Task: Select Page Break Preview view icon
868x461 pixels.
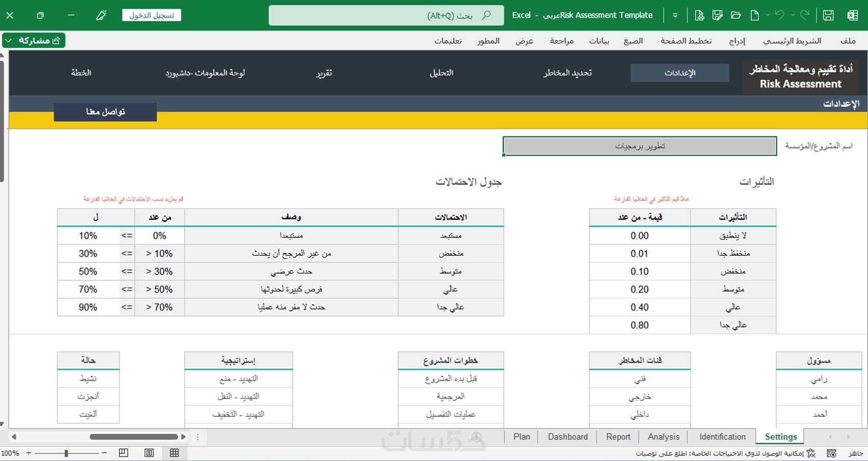Action: pos(123,453)
